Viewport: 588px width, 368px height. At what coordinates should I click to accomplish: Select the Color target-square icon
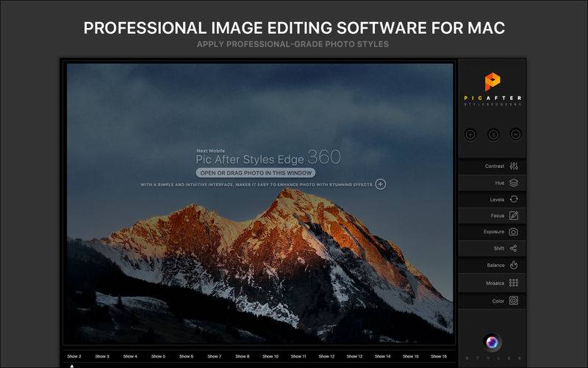coord(514,300)
